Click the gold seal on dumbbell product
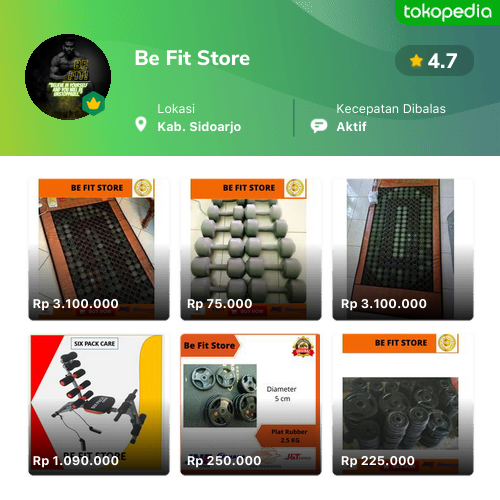Viewport: 500px width, 500px height. (295, 188)
